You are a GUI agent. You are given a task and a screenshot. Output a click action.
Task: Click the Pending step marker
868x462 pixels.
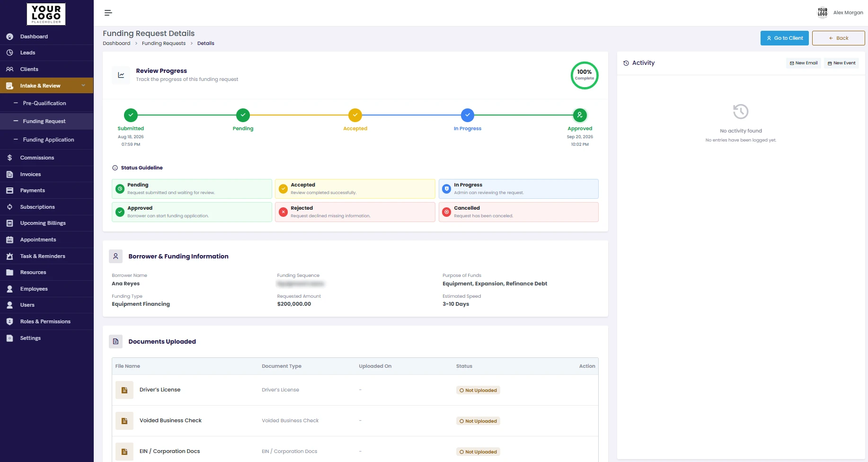click(243, 115)
